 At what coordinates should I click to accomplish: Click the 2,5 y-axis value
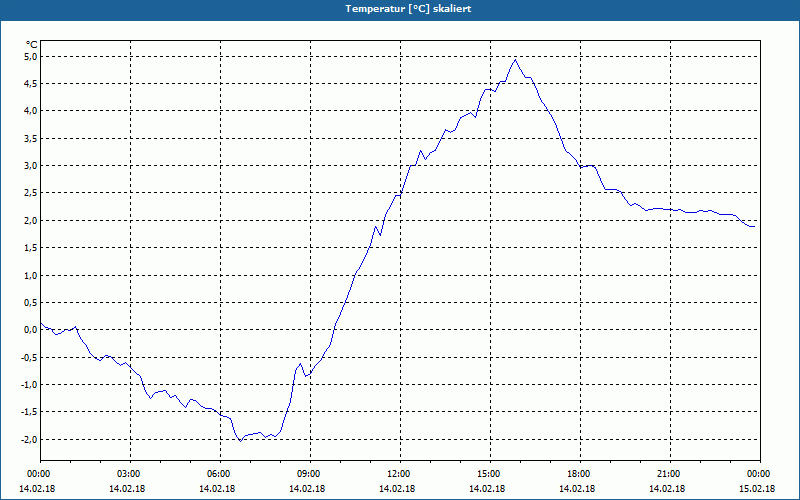coord(31,193)
